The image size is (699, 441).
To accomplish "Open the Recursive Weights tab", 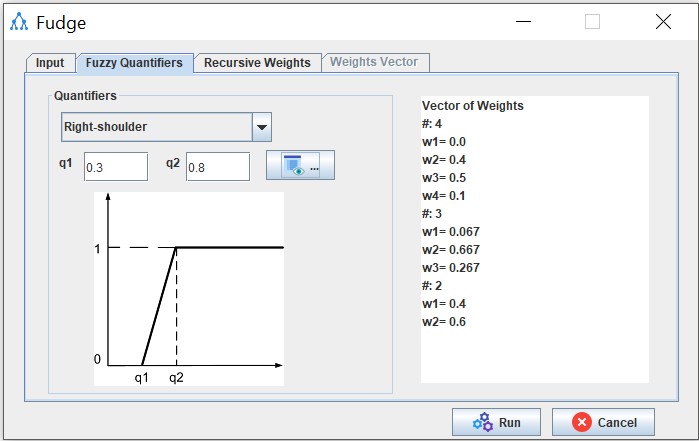I will tap(257, 63).
